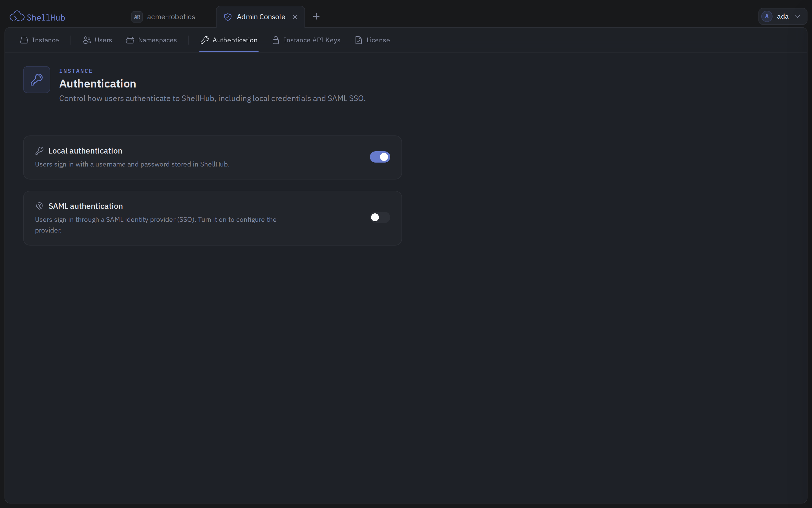Screen dimensions: 812x508
Task: Open a new tab with the plus button
Action: tap(316, 16)
